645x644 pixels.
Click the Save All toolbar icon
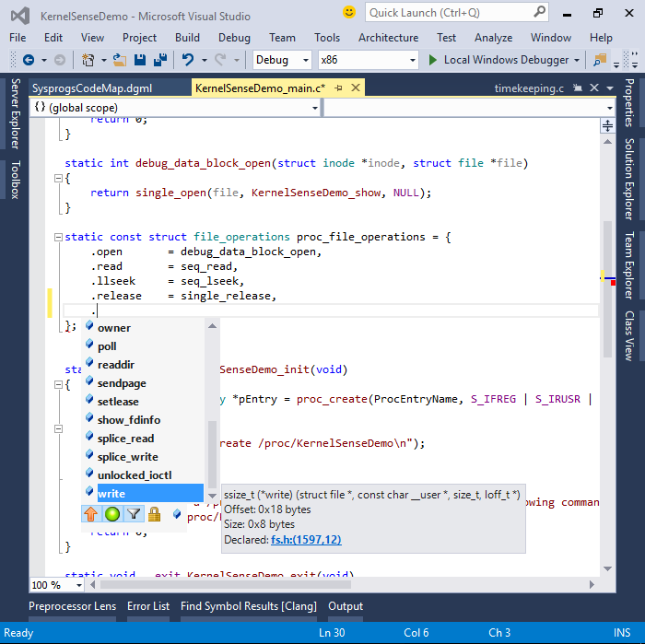pyautogui.click(x=160, y=60)
